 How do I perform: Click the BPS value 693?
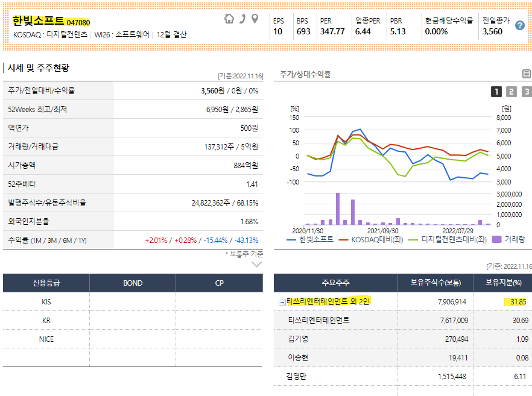pos(303,31)
